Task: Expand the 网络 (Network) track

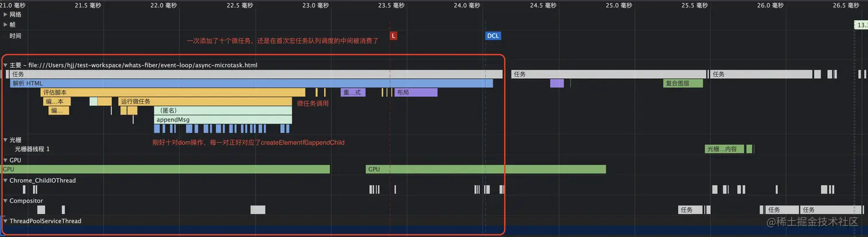Action: click(x=6, y=14)
